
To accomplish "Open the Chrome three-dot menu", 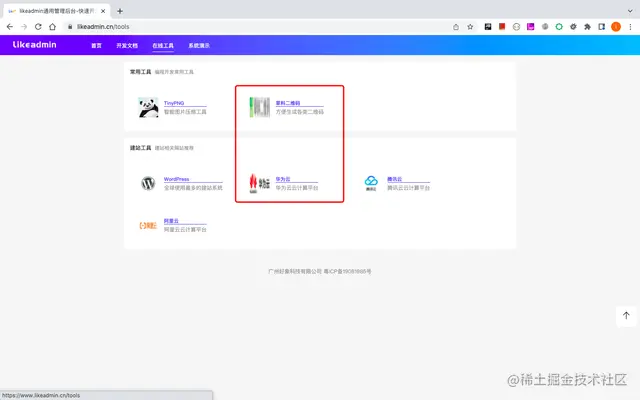I will click(x=630, y=27).
